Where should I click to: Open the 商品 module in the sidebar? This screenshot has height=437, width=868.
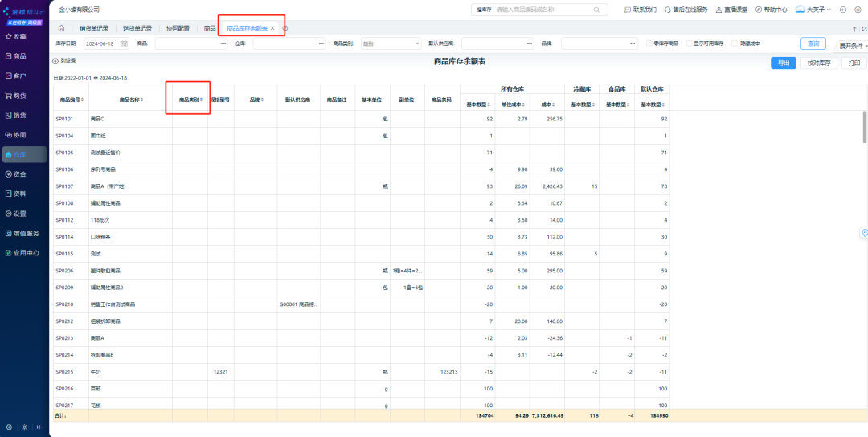[16, 56]
